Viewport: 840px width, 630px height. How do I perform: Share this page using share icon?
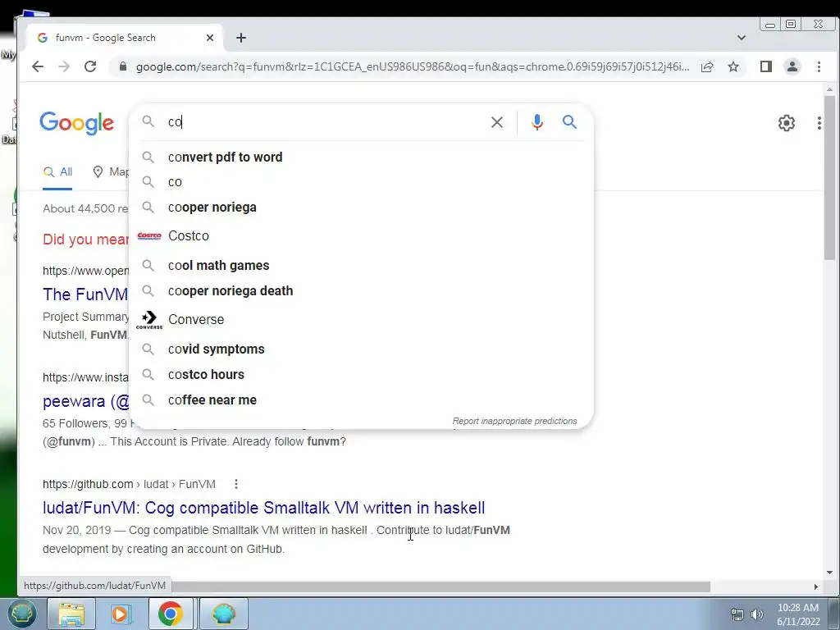tap(707, 66)
